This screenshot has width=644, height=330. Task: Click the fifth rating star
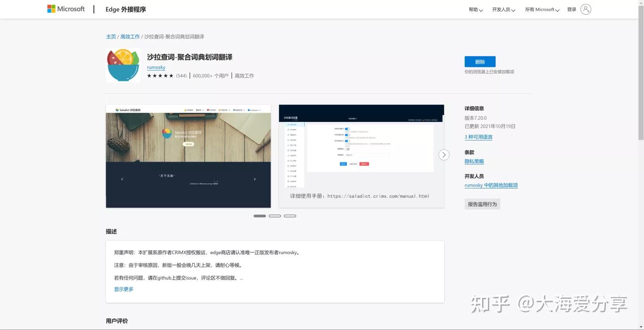[172, 75]
